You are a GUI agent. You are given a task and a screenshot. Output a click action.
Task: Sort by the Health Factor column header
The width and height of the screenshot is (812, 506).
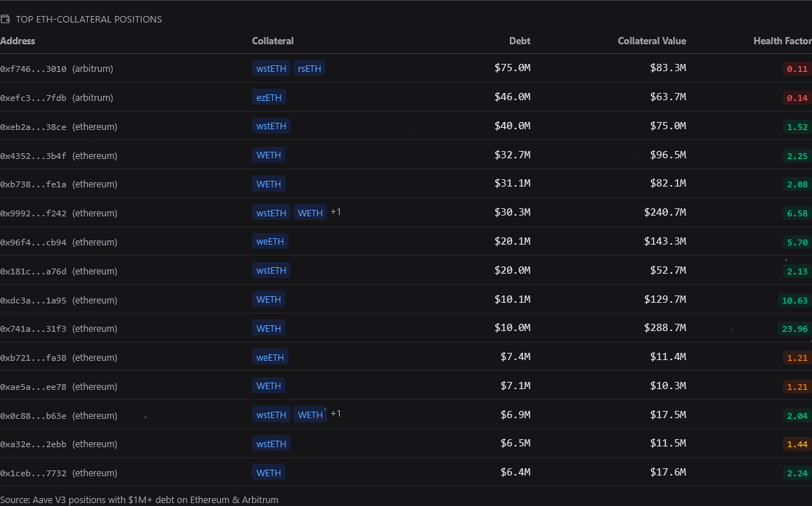click(781, 41)
